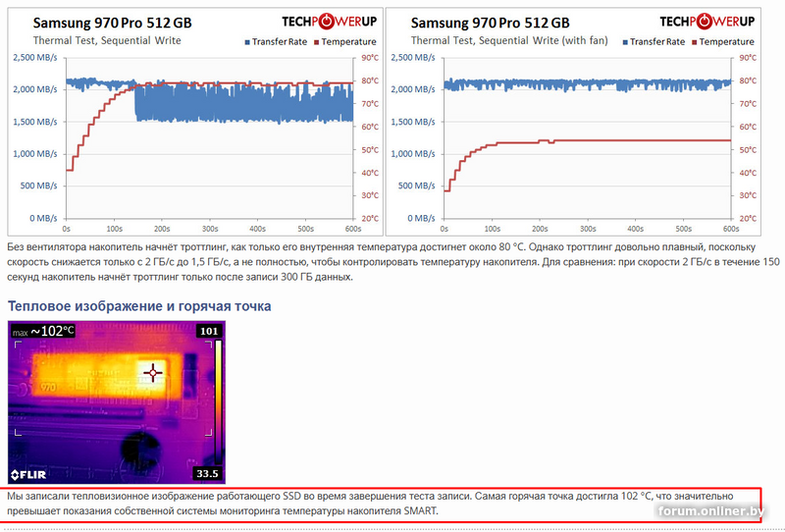This screenshot has width=785, height=532.
Task: Click the paragraph starting 'Без вентилятора накопитель начнёт троттлинг'
Action: 393,262
